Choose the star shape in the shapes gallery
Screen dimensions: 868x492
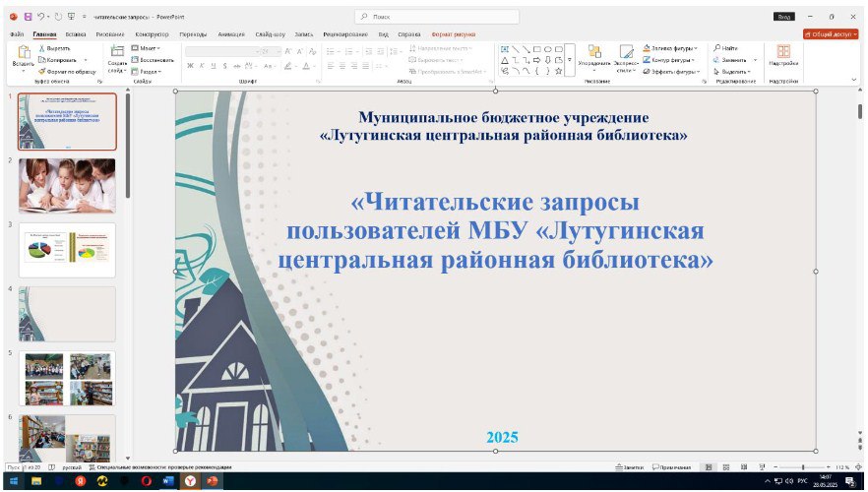point(559,71)
